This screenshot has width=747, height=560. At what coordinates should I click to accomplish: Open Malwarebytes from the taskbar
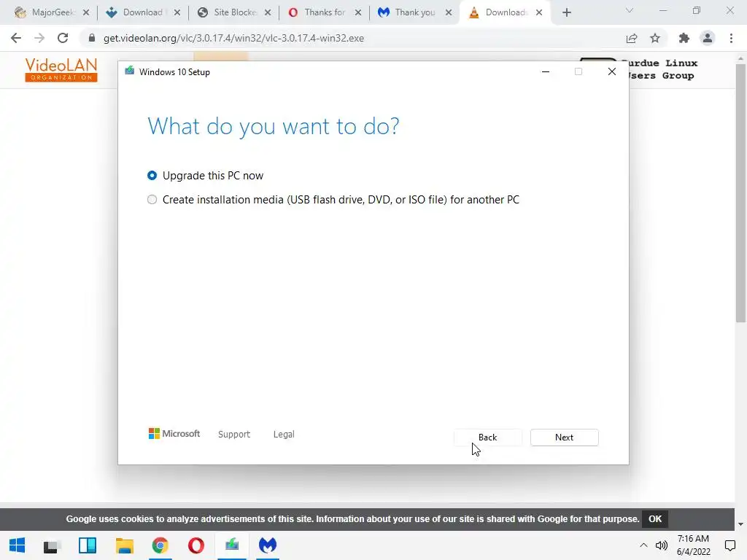click(x=268, y=545)
